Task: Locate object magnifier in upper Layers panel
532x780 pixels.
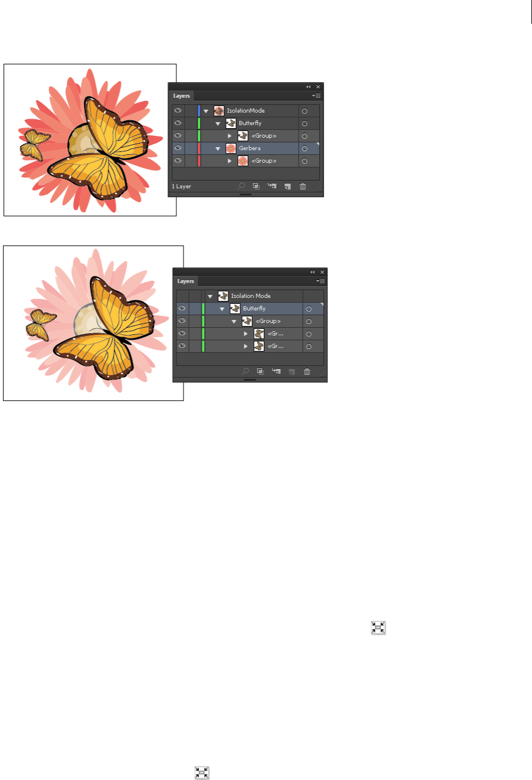Action: point(241,186)
